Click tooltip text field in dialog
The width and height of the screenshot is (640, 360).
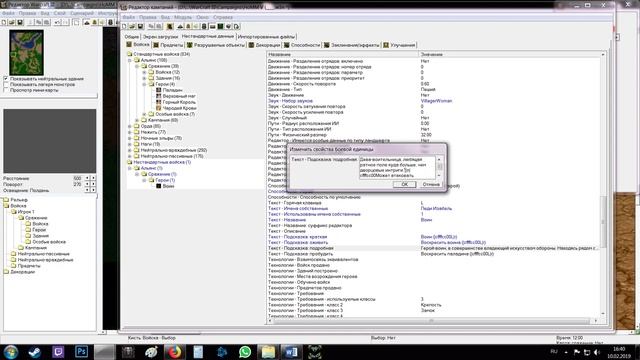point(397,167)
